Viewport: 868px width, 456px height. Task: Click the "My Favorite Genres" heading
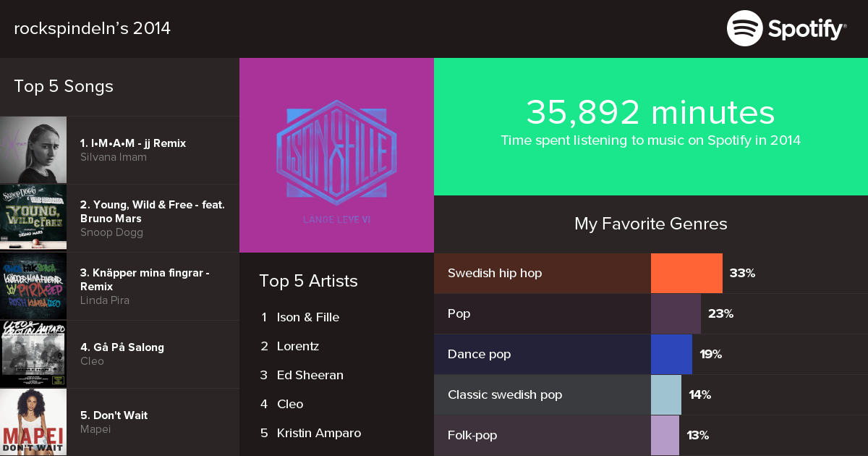(651, 224)
